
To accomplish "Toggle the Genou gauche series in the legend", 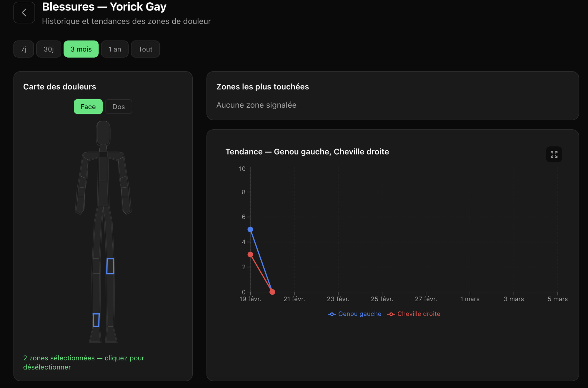I will (x=354, y=314).
